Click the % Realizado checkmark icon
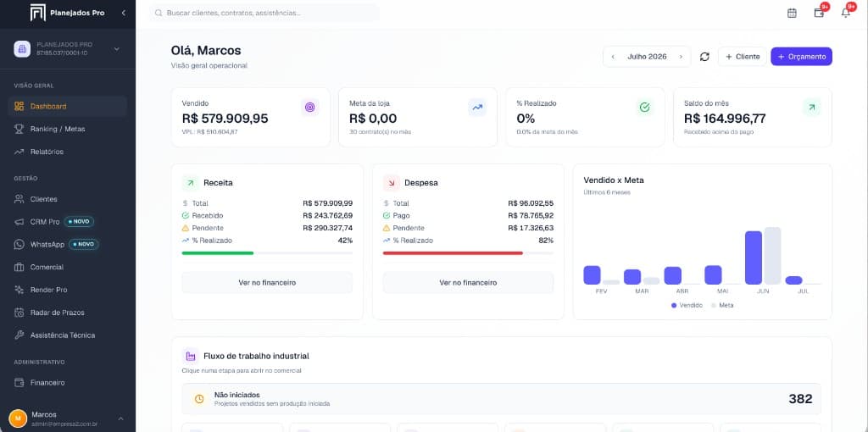 coord(644,108)
